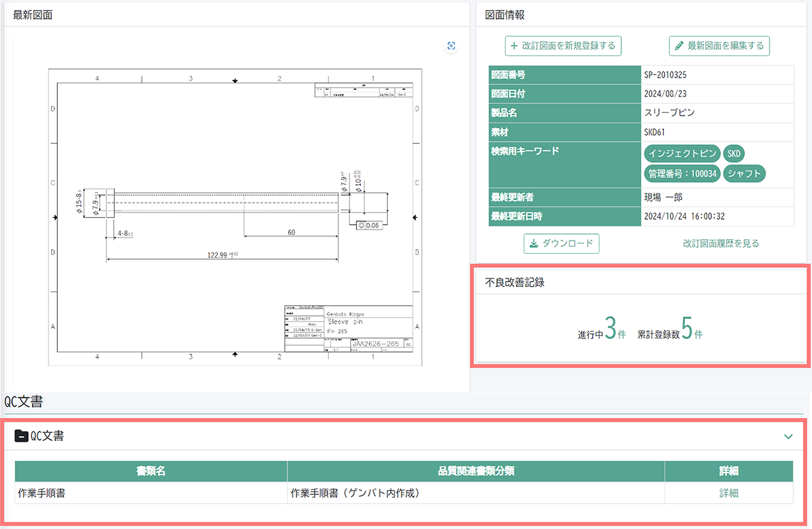Click the 最新図面を編集する button
The height and width of the screenshot is (529, 812).
click(x=719, y=45)
